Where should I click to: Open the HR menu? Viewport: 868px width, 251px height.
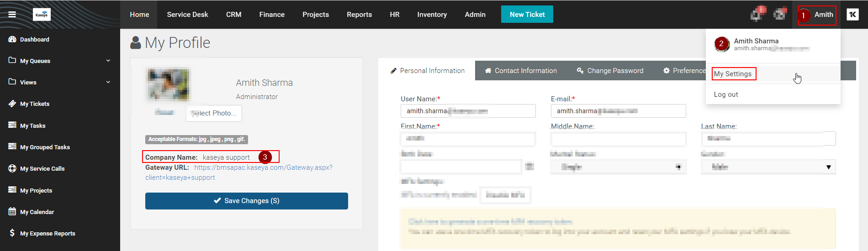(x=395, y=15)
